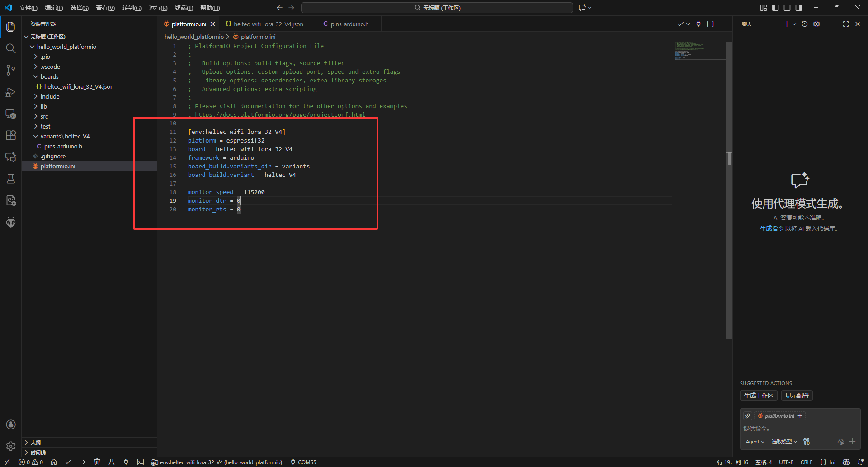Open Source Control view in activity bar
Viewport: 868px width, 467px height.
(11, 70)
